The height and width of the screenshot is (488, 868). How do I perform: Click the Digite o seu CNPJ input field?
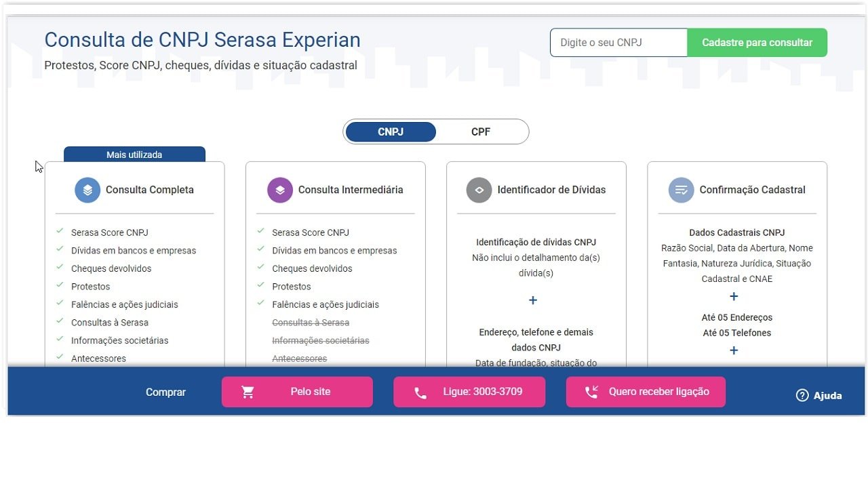pos(618,42)
